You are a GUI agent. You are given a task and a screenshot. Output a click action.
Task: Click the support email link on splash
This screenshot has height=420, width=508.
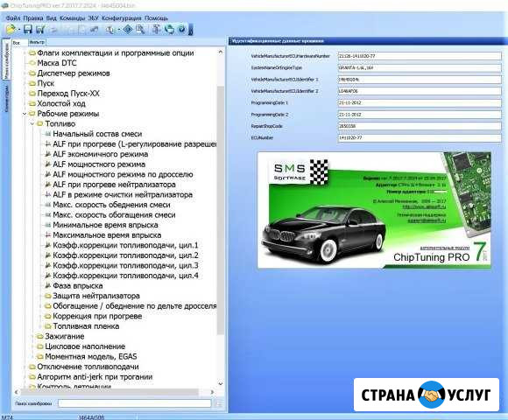click(427, 220)
